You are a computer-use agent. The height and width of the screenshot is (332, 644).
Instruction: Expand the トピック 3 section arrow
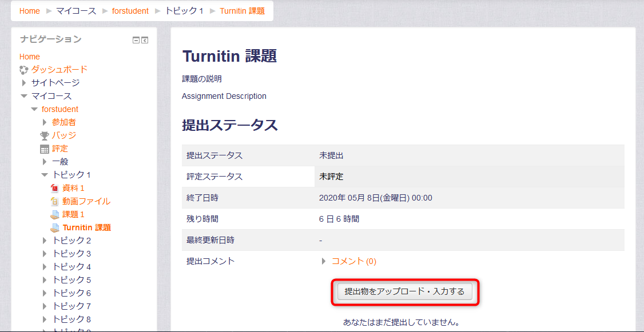[45, 254]
